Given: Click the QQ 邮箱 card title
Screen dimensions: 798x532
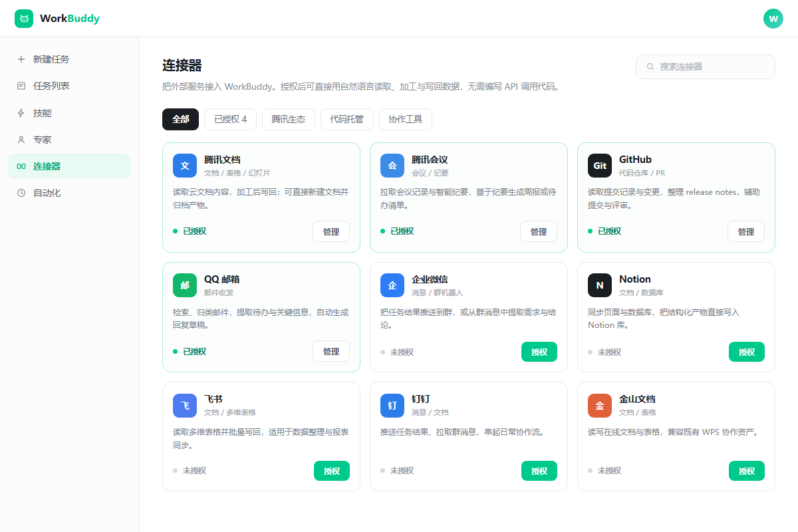Looking at the screenshot, I should click(222, 279).
